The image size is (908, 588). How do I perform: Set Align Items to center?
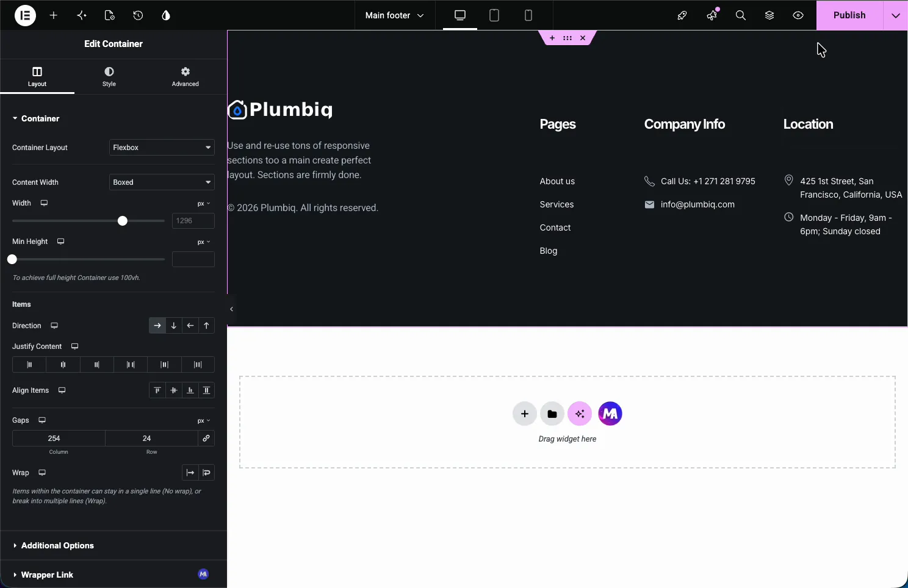(174, 390)
